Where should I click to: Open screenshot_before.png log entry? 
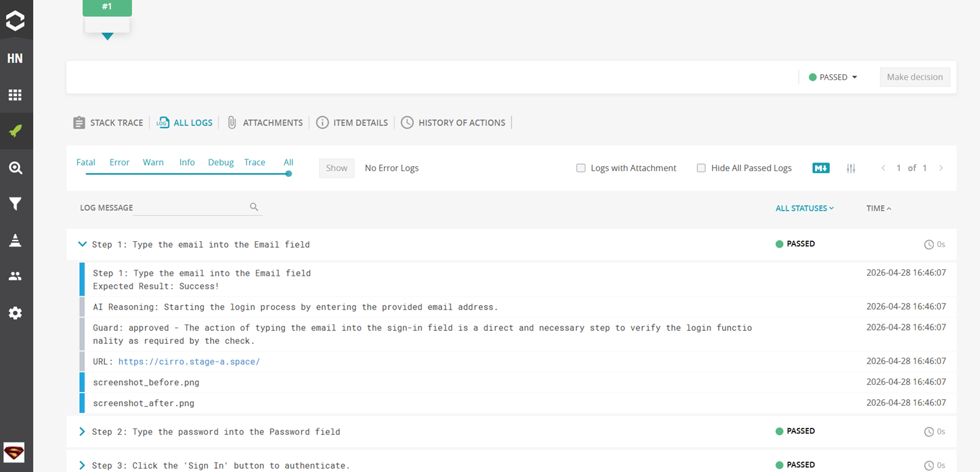[146, 382]
